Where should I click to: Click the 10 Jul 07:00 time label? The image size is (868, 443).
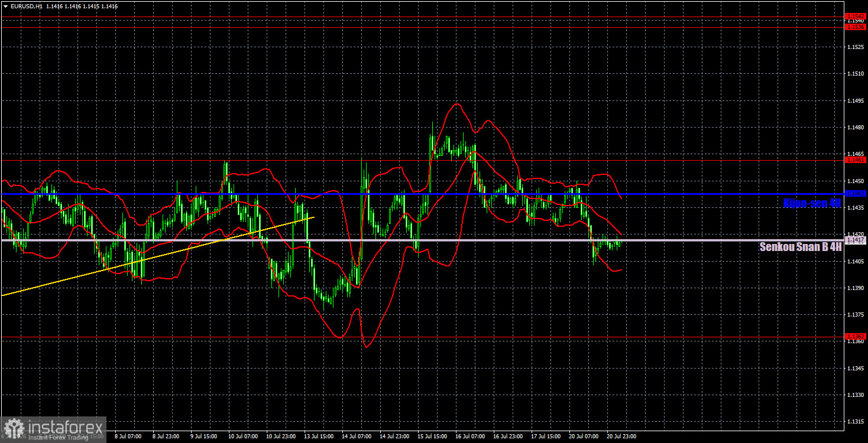pyautogui.click(x=242, y=437)
